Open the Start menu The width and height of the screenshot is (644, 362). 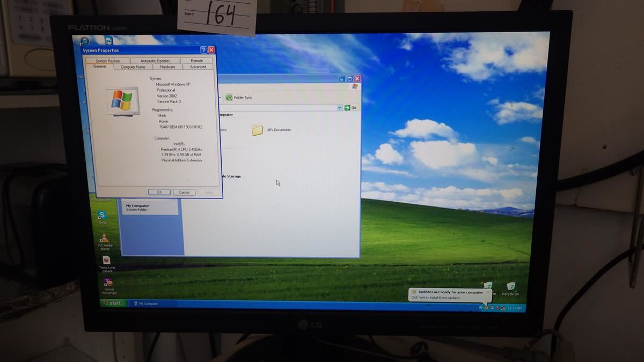point(113,304)
